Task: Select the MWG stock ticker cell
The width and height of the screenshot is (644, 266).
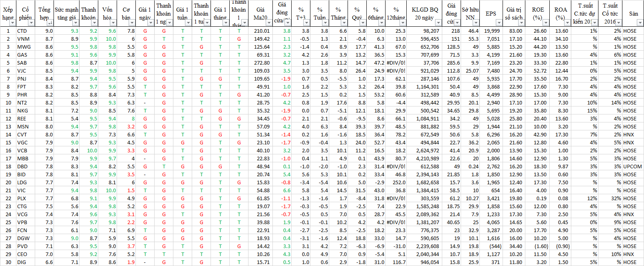Action: tap(25, 47)
